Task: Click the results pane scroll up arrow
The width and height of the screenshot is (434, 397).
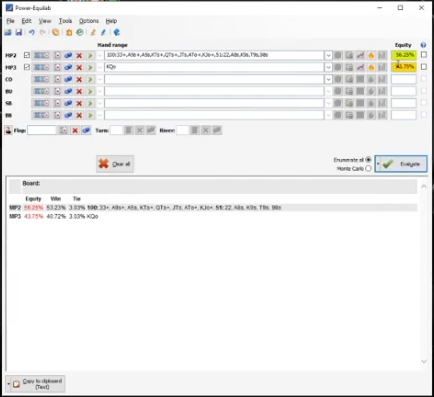Action: point(424,186)
